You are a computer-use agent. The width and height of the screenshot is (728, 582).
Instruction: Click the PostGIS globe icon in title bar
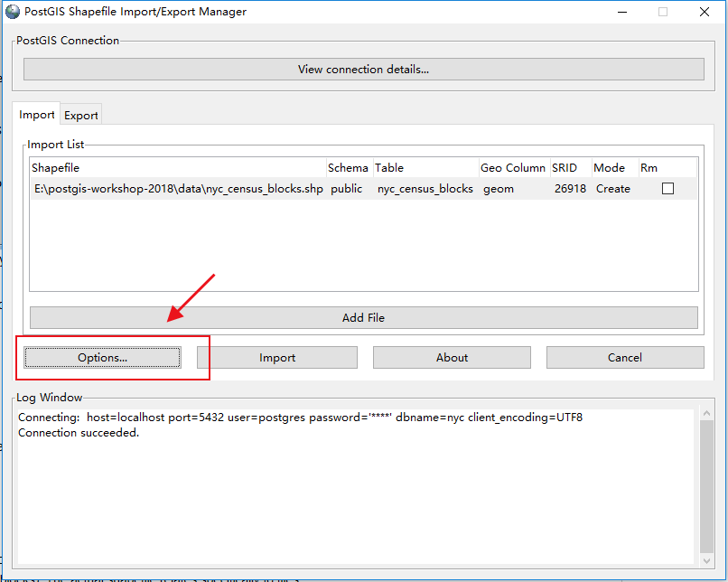click(x=13, y=12)
